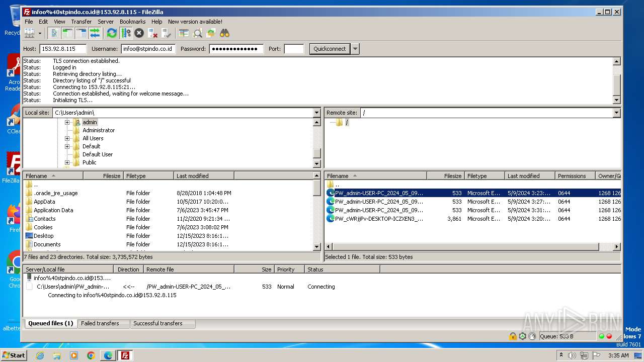644x362 pixels.
Task: Open the Site Manager icon
Action: 30,33
